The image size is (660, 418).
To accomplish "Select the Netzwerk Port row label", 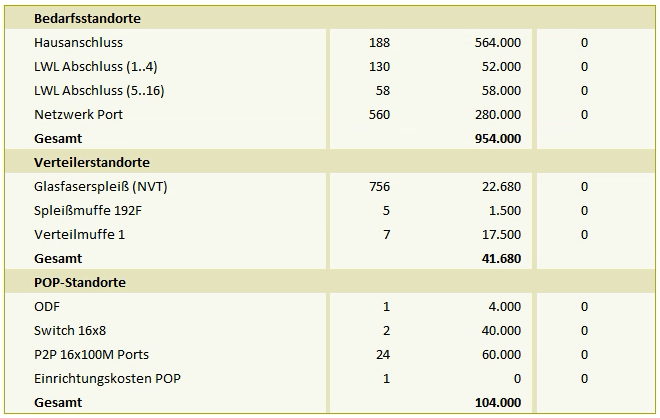I will [x=78, y=114].
